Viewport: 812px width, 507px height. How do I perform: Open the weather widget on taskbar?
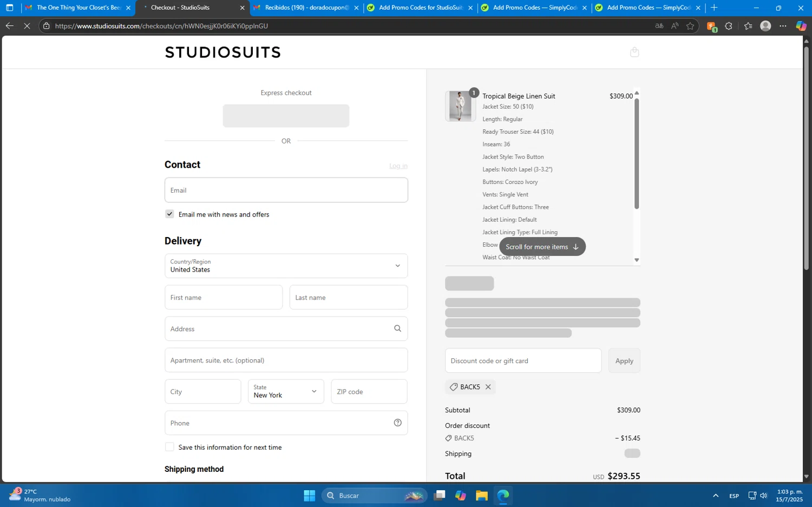(x=40, y=495)
